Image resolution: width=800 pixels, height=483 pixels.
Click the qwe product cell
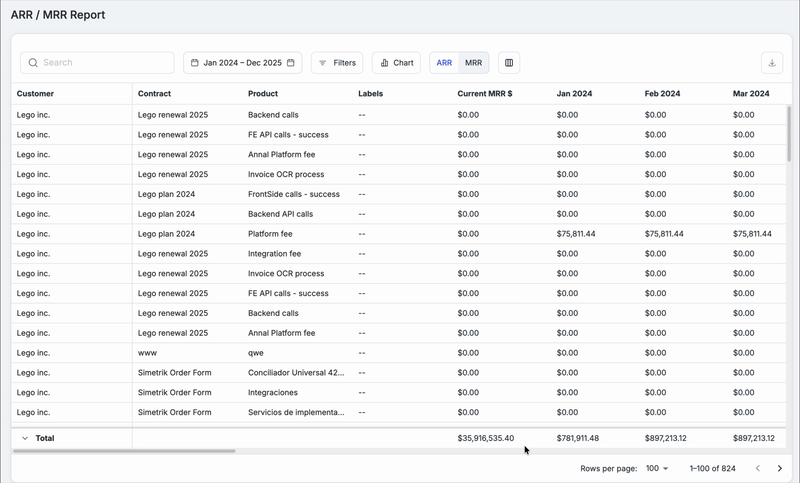pos(256,352)
